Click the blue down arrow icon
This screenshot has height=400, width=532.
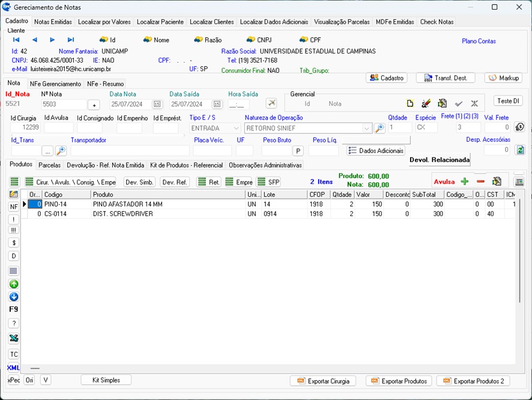tap(14, 297)
